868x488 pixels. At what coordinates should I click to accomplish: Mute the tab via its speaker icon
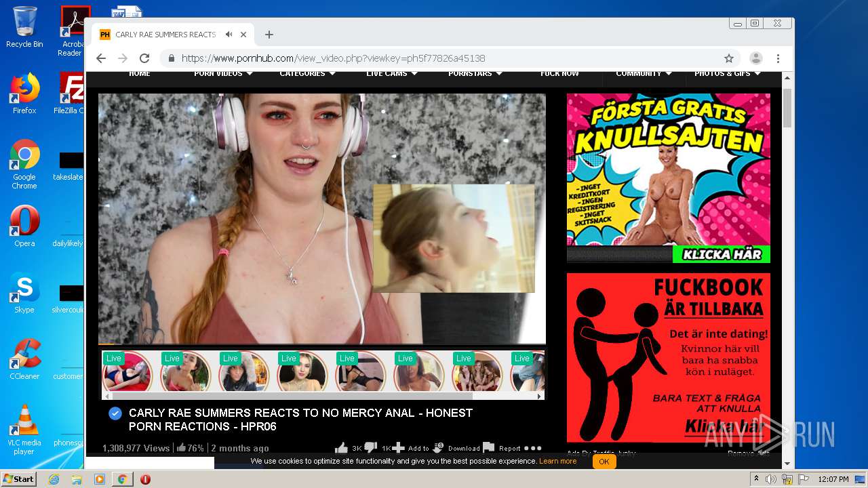click(229, 35)
